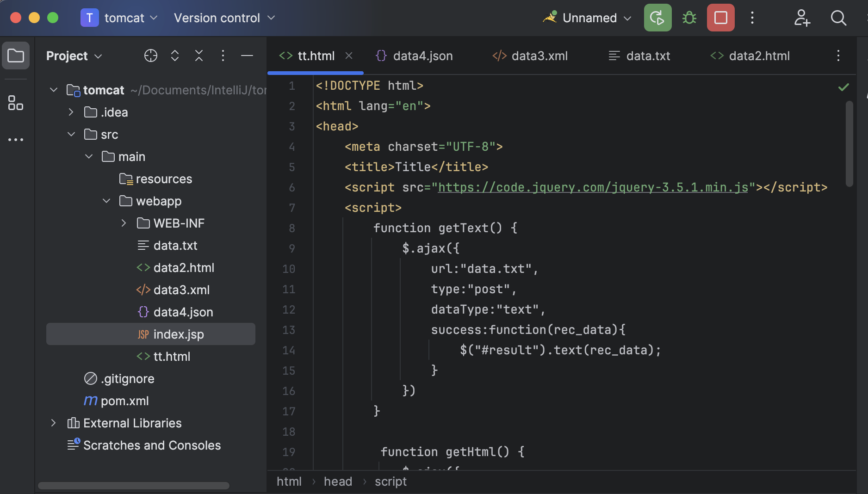Click html in the breadcrumb bar
The width and height of the screenshot is (868, 494).
click(289, 482)
